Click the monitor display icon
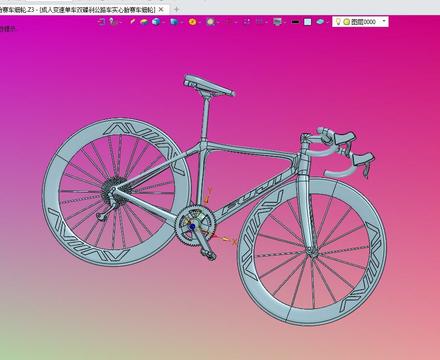 (x=277, y=22)
